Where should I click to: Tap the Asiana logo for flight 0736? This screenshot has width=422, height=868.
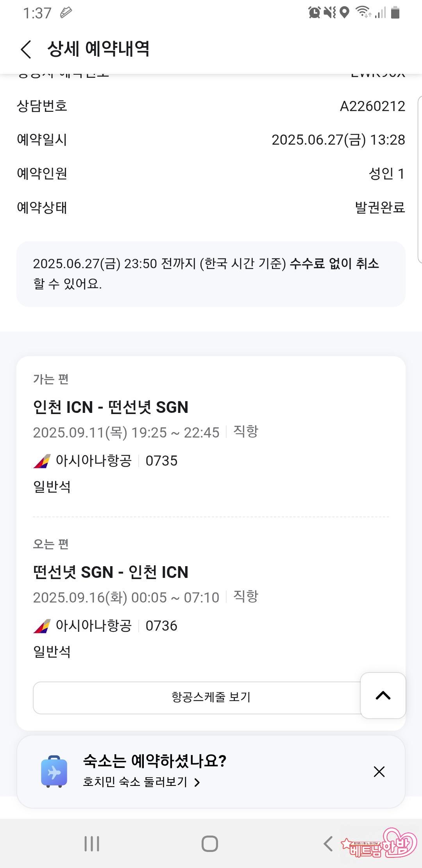(x=42, y=626)
